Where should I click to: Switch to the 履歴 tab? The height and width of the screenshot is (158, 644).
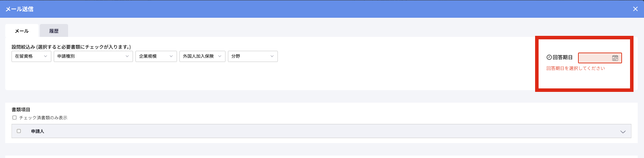coord(54,31)
